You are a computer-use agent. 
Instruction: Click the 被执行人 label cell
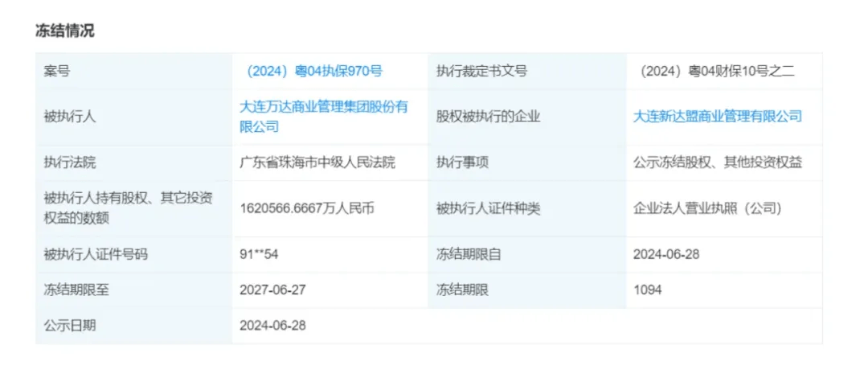tap(134, 117)
